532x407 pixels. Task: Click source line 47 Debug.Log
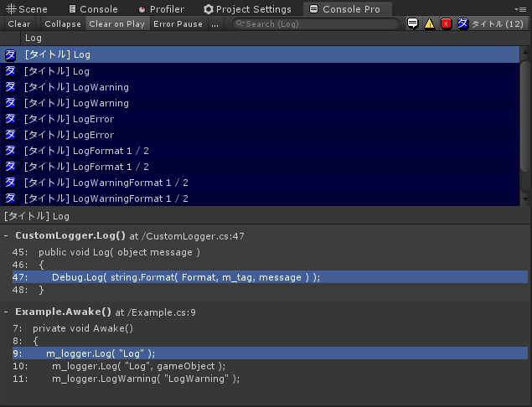pyautogui.click(x=270, y=277)
